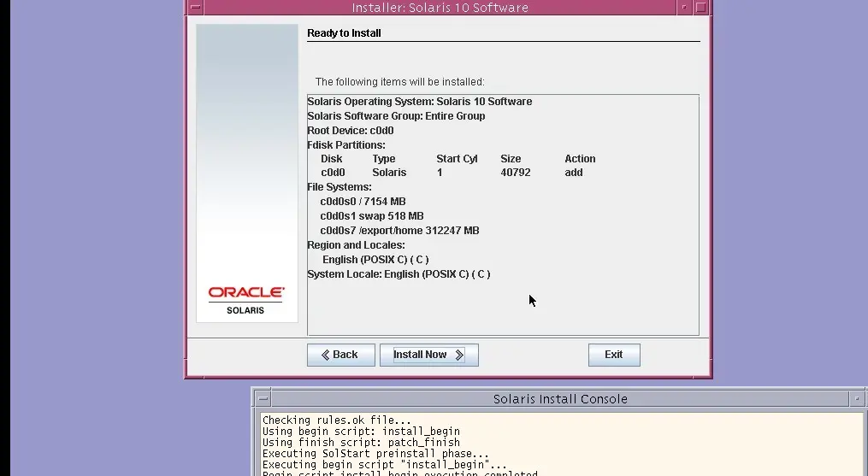Click 'Executing SolStart preinstall phase...' console line
The height and width of the screenshot is (476, 868).
click(x=376, y=453)
